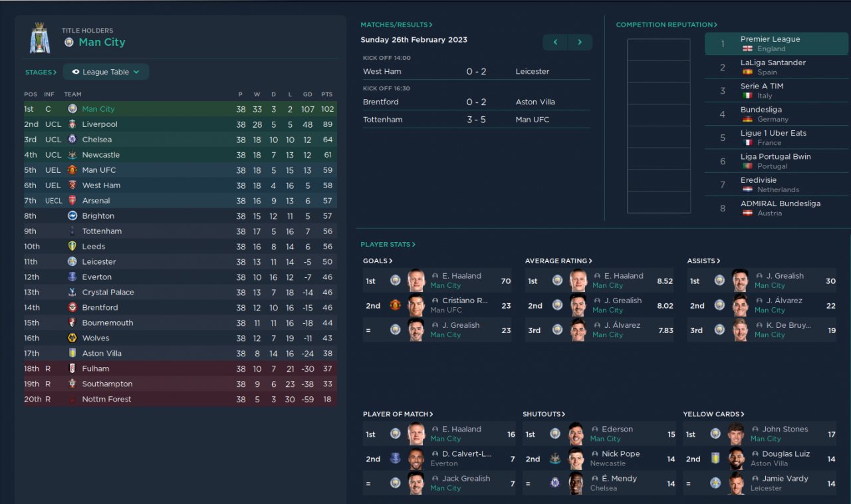The height and width of the screenshot is (504, 851).
Task: Open the League Table view dropdown
Action: point(106,72)
